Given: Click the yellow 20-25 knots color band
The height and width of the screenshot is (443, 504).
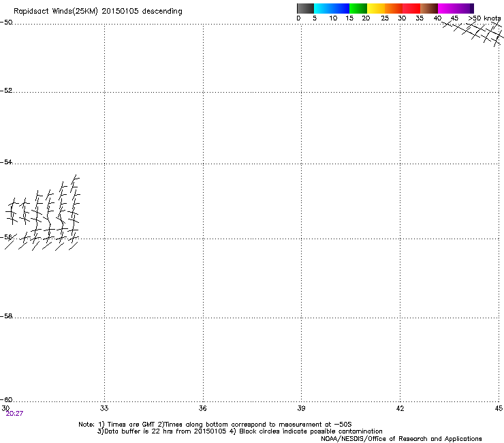Looking at the screenshot, I should 376,8.
